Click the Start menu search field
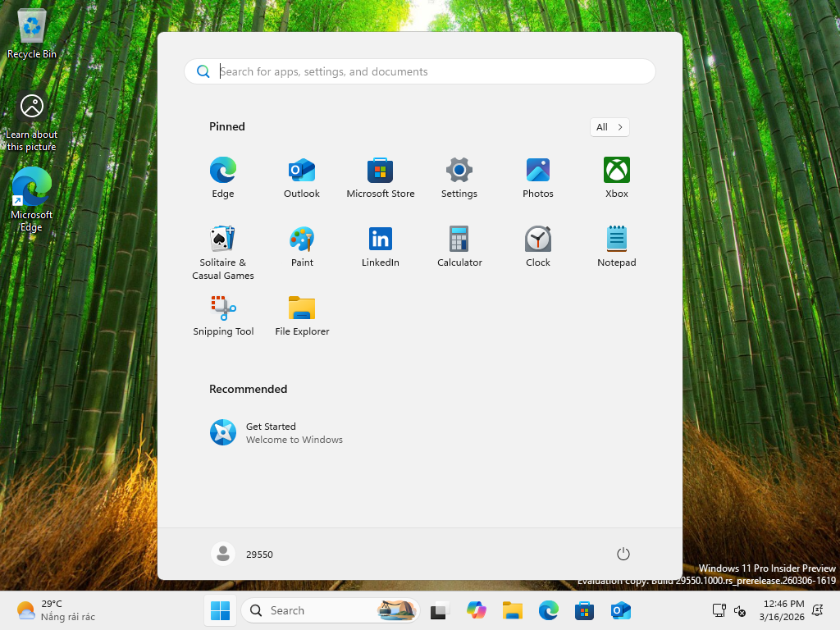This screenshot has width=840, height=630. (419, 71)
